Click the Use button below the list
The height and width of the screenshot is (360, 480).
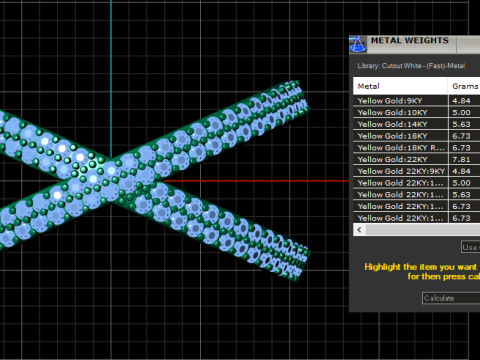(471, 247)
